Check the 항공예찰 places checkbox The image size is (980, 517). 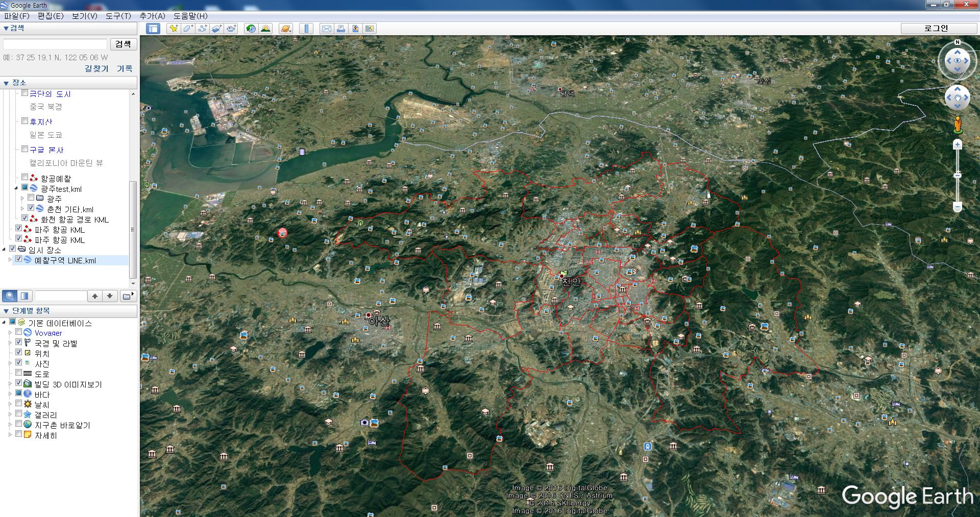pos(24,177)
